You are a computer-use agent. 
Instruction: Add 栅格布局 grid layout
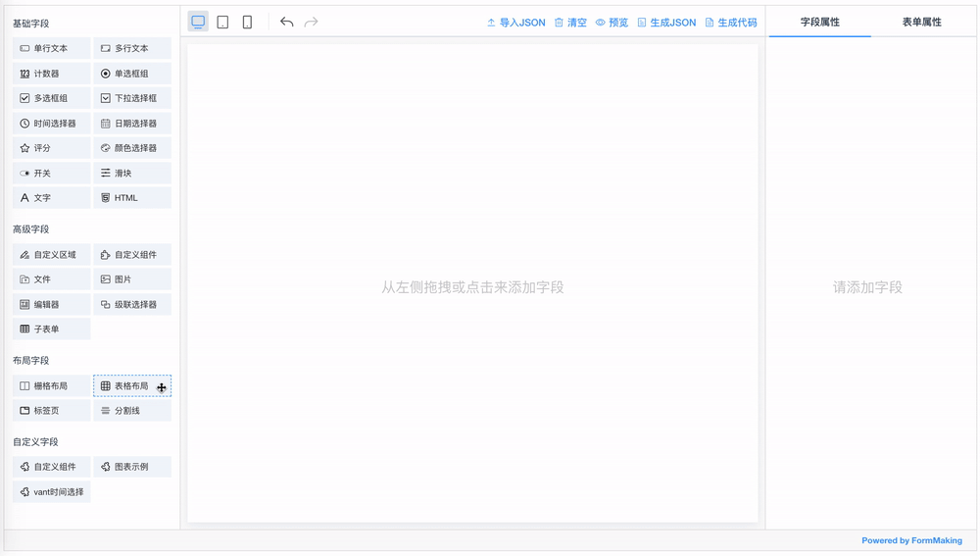tap(51, 386)
